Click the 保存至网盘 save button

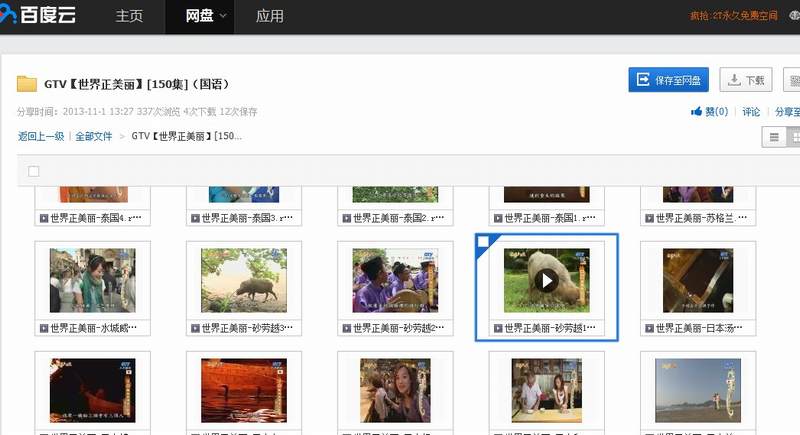click(x=668, y=81)
